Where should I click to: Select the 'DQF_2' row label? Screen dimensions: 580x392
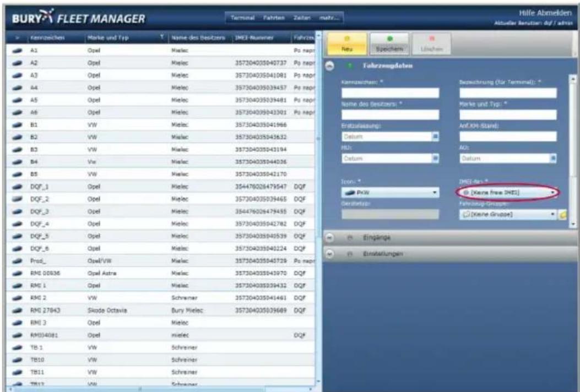(40, 199)
